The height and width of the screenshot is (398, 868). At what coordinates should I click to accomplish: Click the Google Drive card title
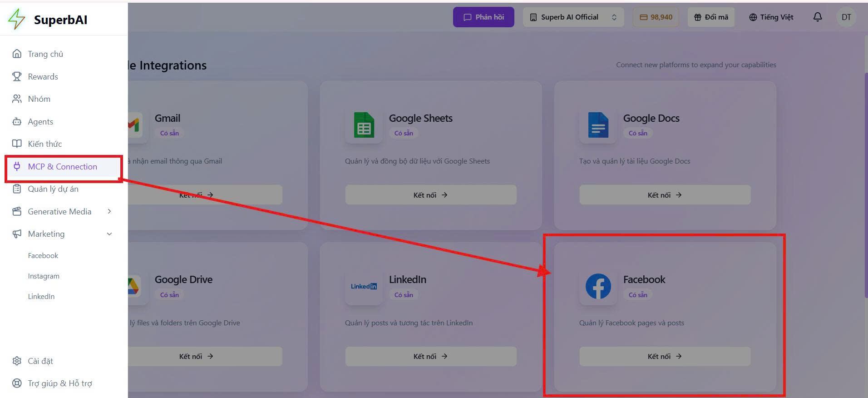183,279
